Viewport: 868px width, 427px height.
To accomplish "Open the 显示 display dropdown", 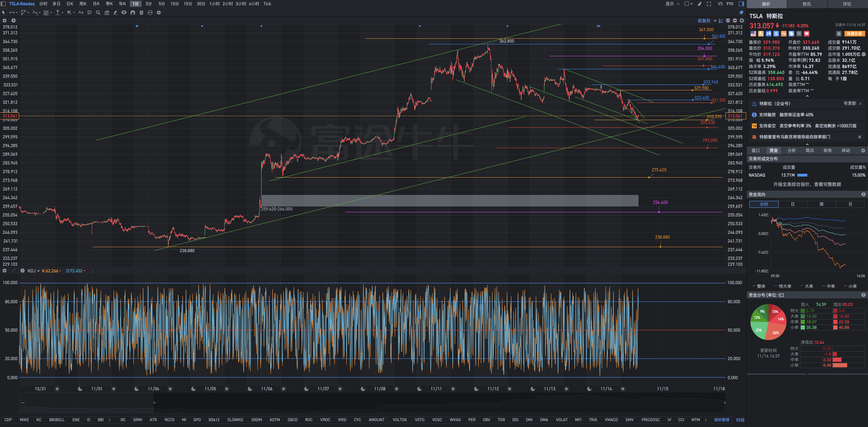I will 672,4.
